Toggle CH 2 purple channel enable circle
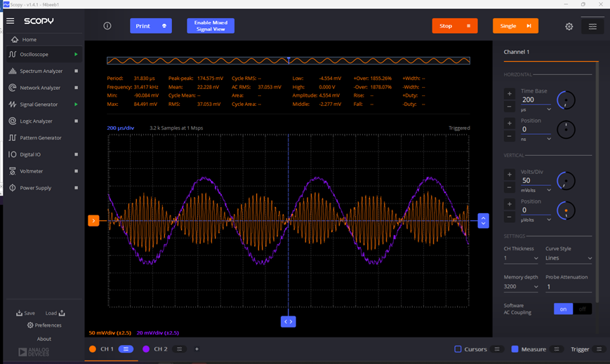610x364 pixels. (146, 349)
